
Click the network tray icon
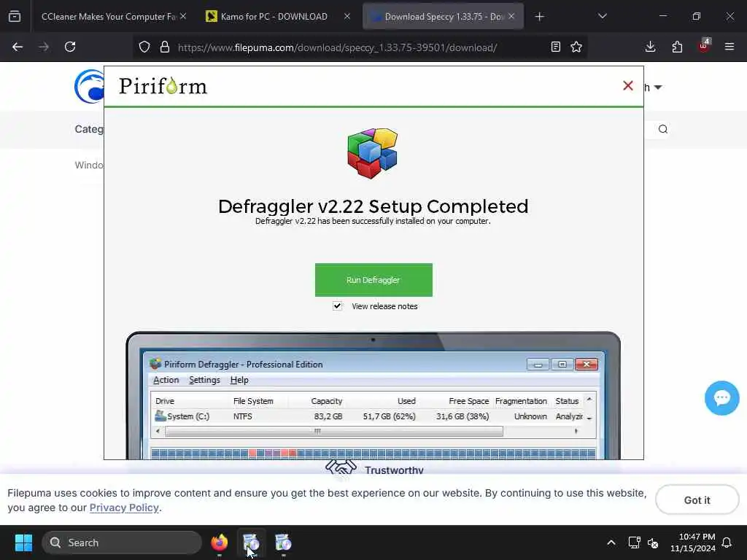click(634, 542)
